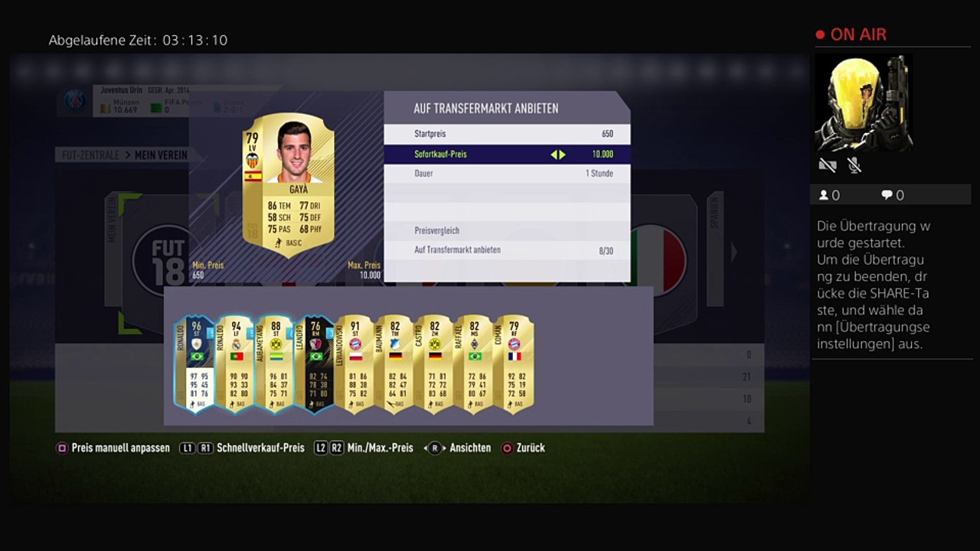Click the comments speech bubble icon
The image size is (980, 551).
tap(887, 195)
